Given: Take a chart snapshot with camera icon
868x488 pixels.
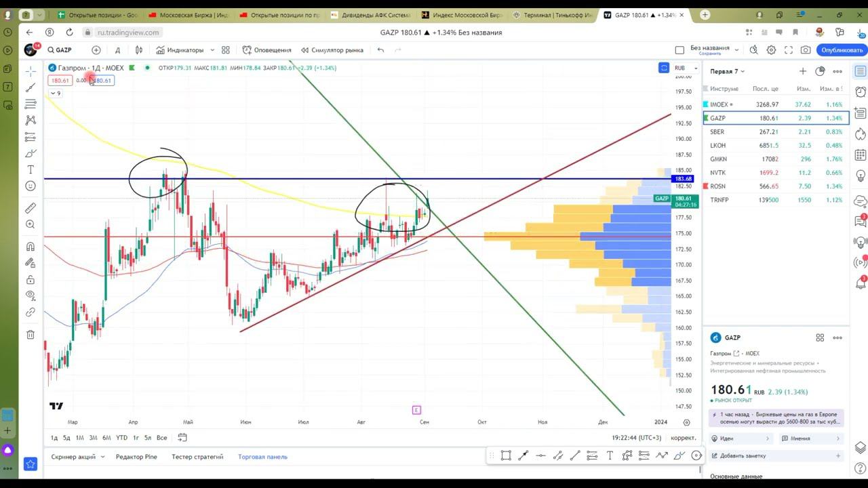Looking at the screenshot, I should [x=806, y=50].
